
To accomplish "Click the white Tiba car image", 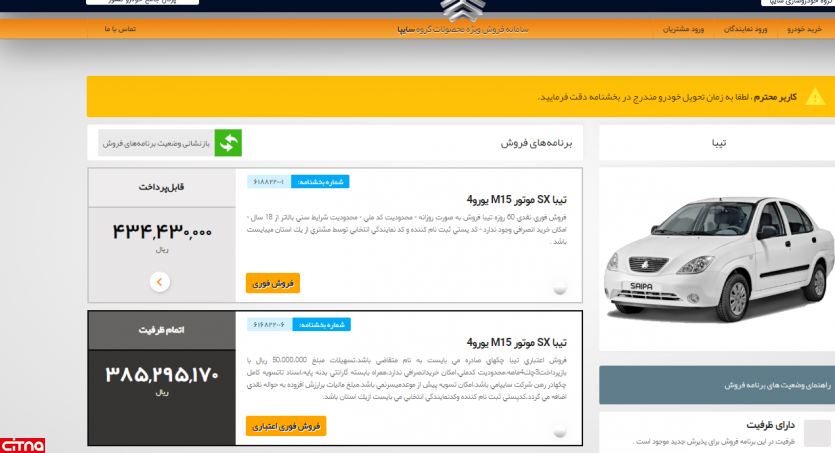I will pos(716,260).
